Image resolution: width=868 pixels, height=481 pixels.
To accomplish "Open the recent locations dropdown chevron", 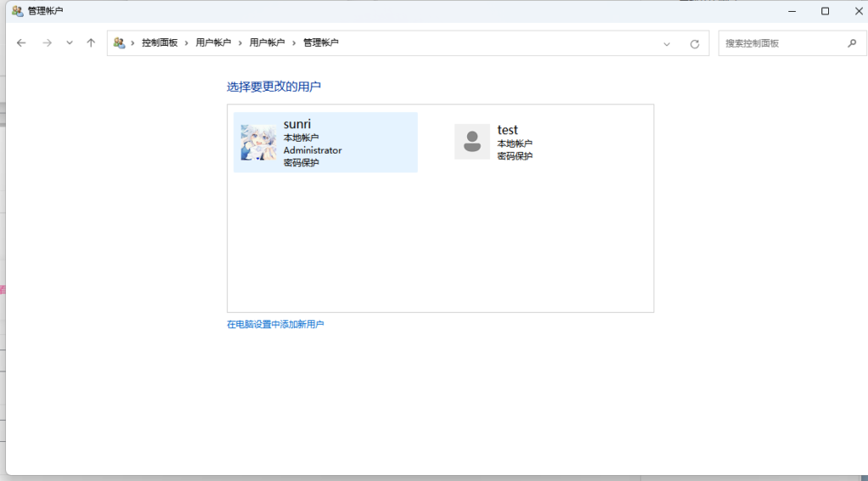I will tap(70, 43).
